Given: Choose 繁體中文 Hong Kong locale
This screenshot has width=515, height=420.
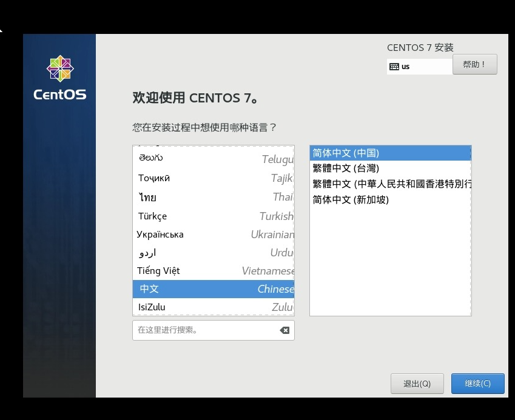Looking at the screenshot, I should tap(390, 184).
